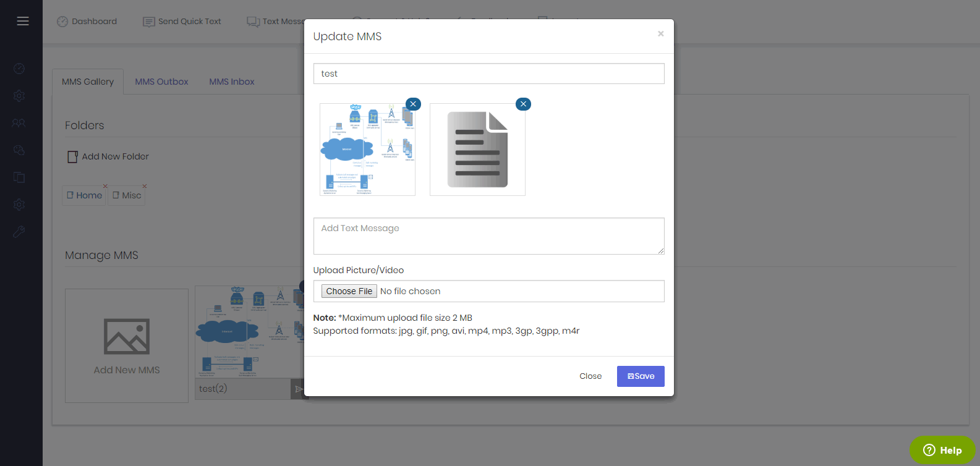Click the speedometer icon in sidebar
The width and height of the screenshot is (980, 466).
[x=19, y=69]
